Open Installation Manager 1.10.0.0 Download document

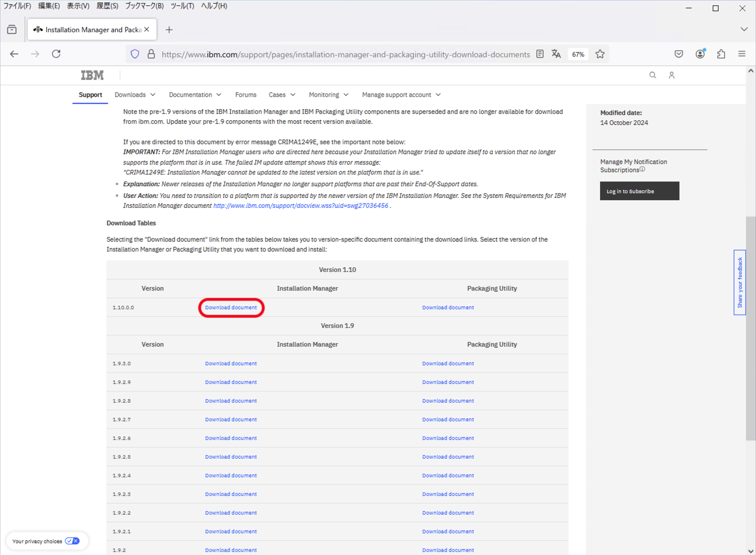pyautogui.click(x=231, y=308)
